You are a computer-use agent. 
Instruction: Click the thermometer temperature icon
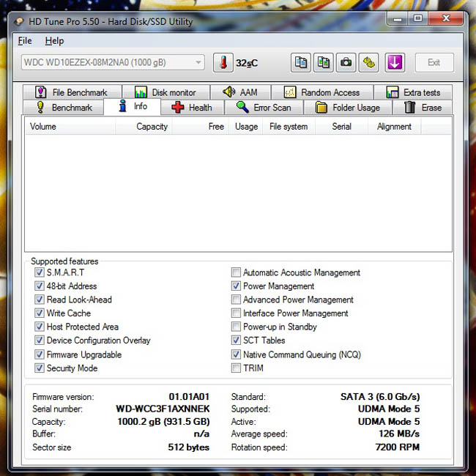pyautogui.click(x=223, y=62)
